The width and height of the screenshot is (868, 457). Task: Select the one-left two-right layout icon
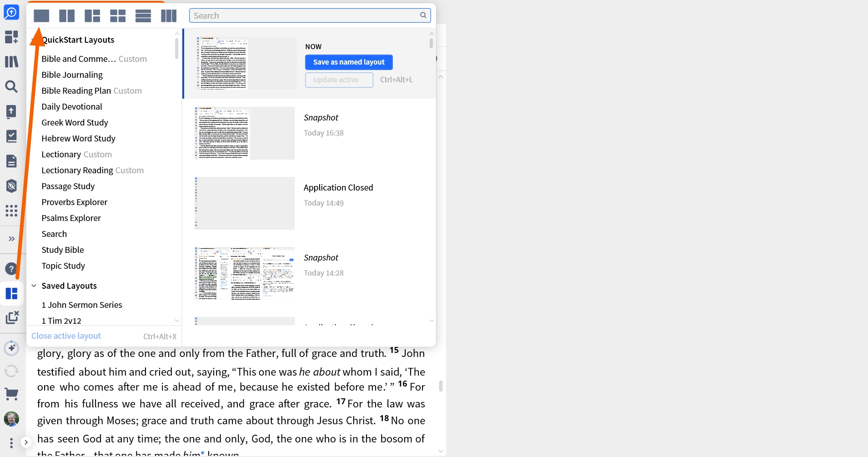click(92, 16)
